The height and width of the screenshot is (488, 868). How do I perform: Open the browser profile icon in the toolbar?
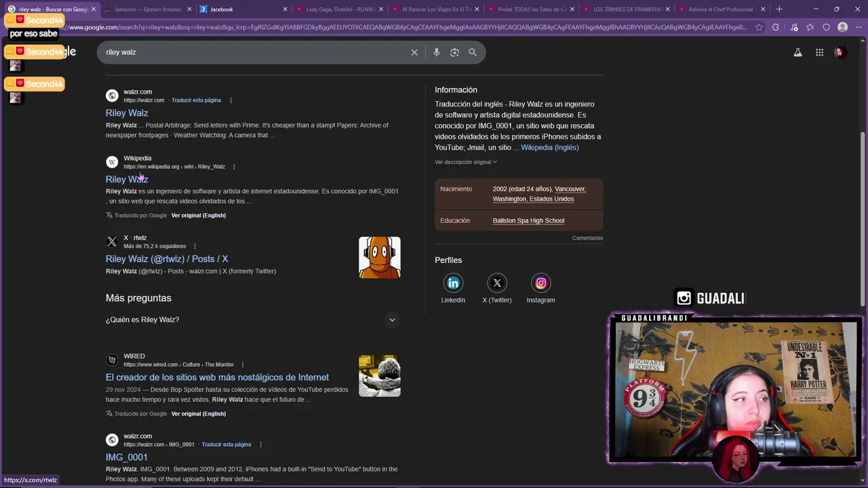pos(842,27)
